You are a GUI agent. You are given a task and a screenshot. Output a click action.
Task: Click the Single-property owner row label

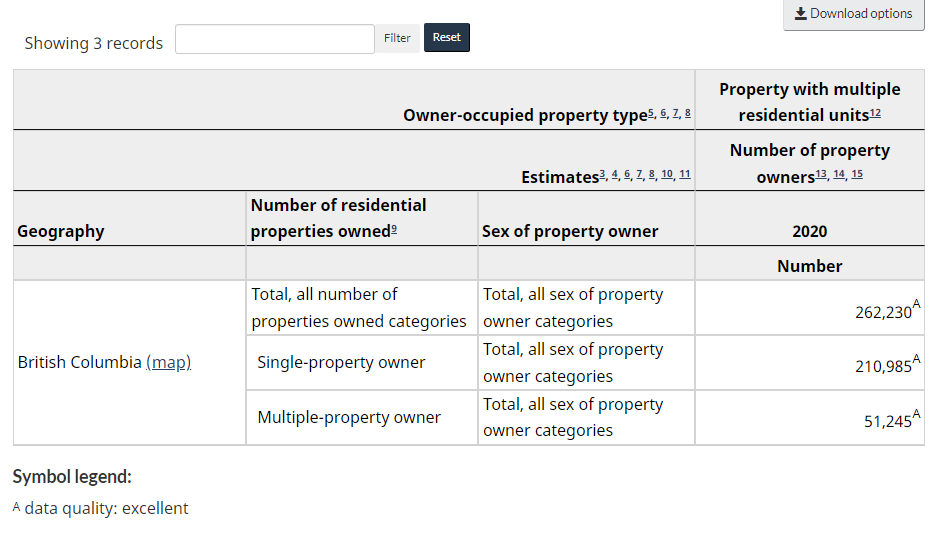(x=341, y=362)
